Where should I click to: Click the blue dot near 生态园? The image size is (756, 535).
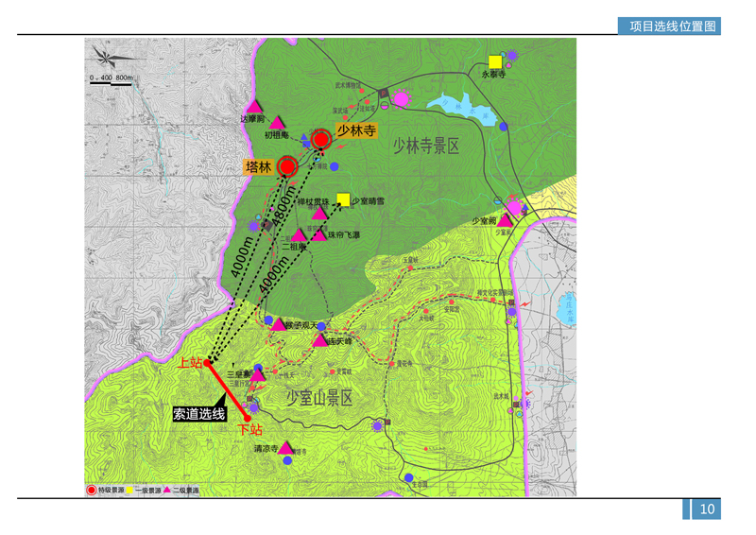409,477
